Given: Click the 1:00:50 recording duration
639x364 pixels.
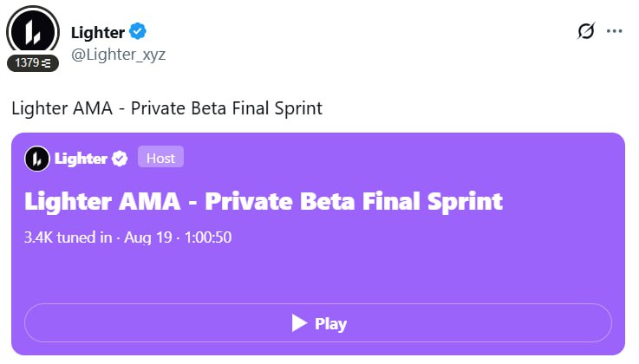Looking at the screenshot, I should (x=208, y=237).
